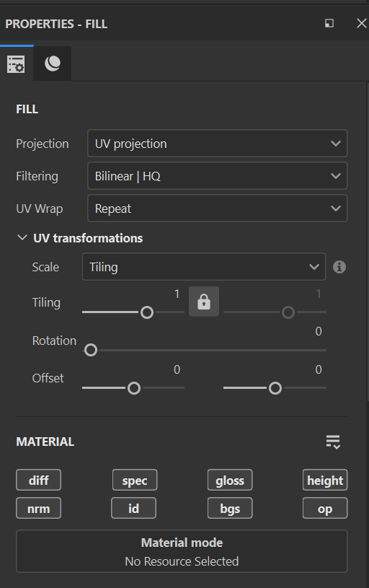369x588 pixels.
Task: Undock the Properties panel with float icon
Action: [329, 23]
